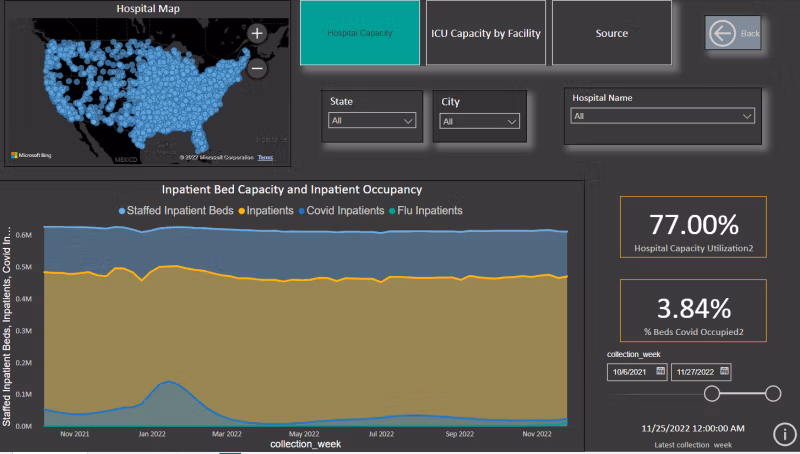
Task: Open the Hospital Name dropdown
Action: point(662,116)
